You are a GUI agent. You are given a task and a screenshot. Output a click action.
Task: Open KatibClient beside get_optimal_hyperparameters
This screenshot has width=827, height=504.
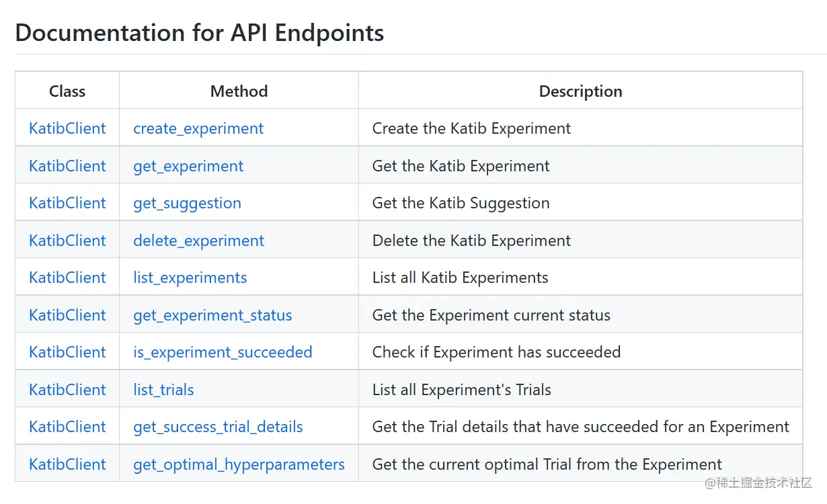coord(67,464)
